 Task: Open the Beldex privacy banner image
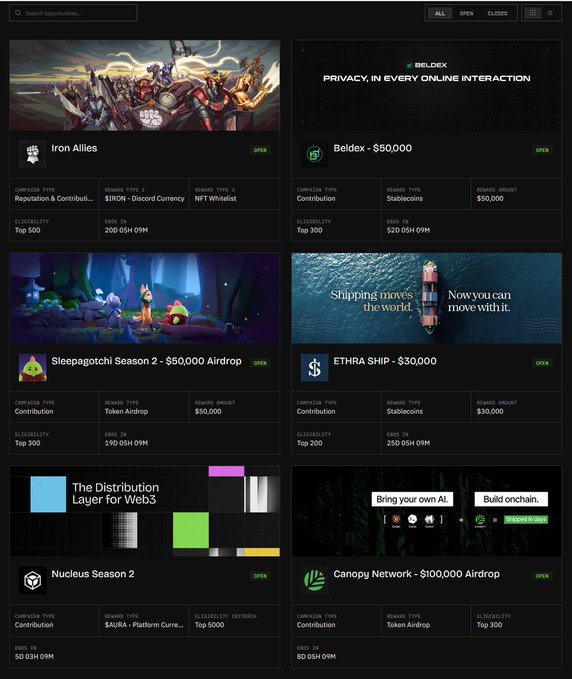pyautogui.click(x=427, y=85)
